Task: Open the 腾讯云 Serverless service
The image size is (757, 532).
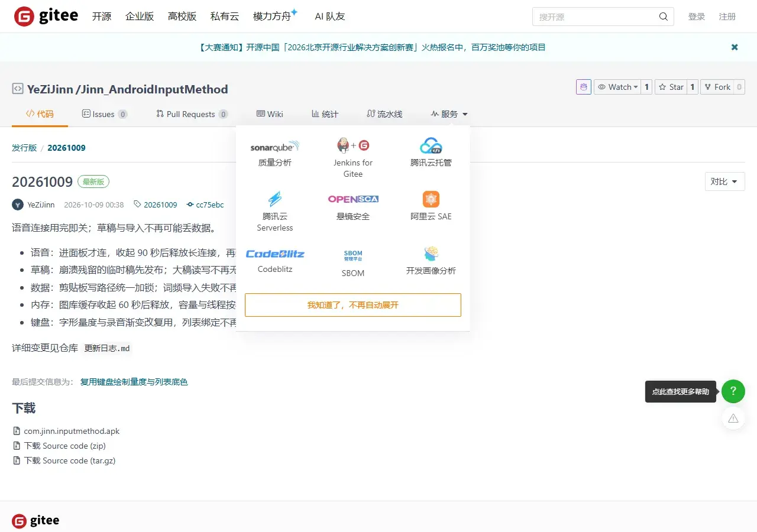Action: click(x=275, y=211)
